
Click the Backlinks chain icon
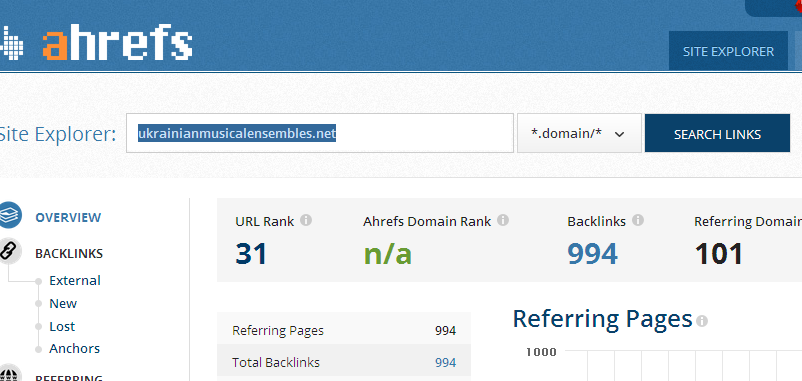[9, 251]
